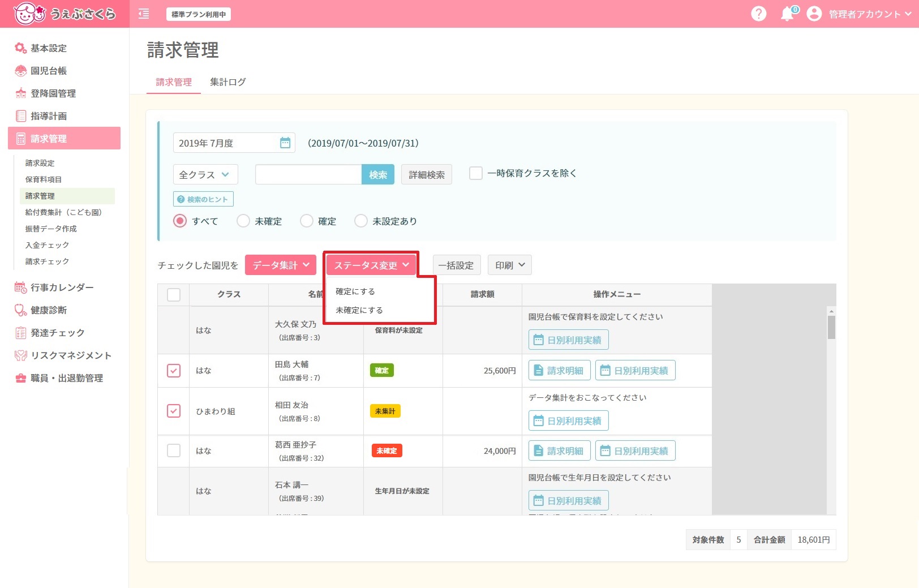
Task: Click the 検索 button
Action: (378, 174)
